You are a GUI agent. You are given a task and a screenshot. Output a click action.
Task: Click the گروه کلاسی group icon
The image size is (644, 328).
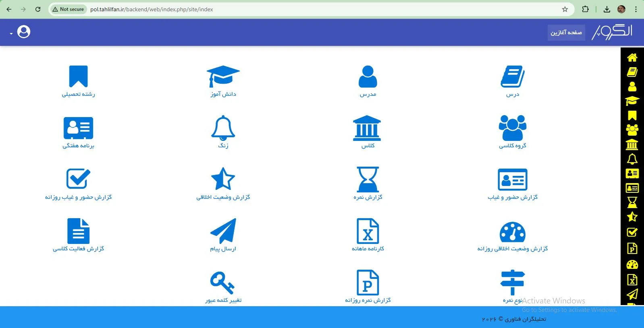click(512, 128)
